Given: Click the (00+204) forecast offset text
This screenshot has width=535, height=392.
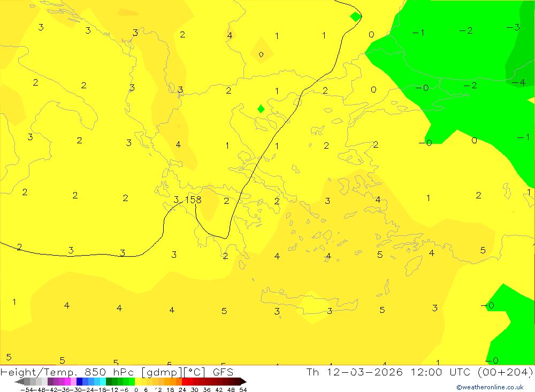Looking at the screenshot, I should tap(506, 372).
